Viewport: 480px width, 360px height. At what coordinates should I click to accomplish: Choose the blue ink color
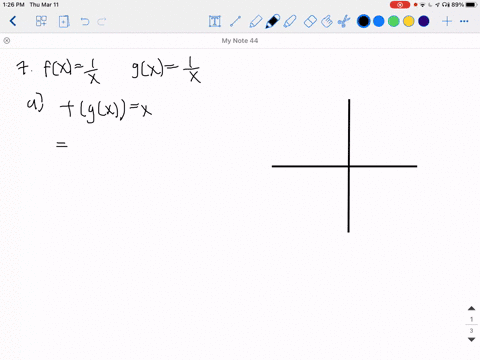pyautogui.click(x=379, y=21)
